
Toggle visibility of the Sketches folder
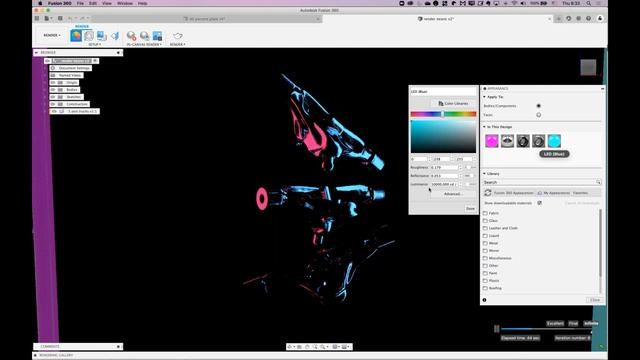(53, 97)
